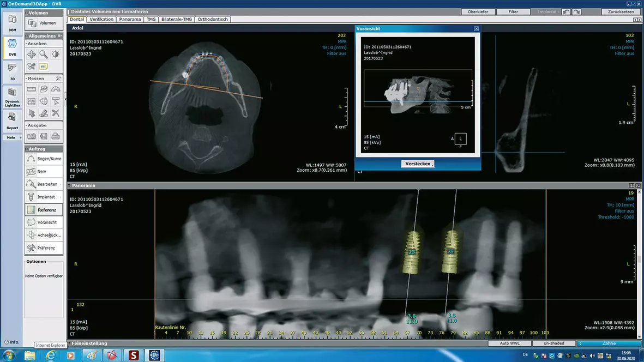Open the Zähne preset dropdown
Screen dimensions: 644x362
click(x=609, y=343)
